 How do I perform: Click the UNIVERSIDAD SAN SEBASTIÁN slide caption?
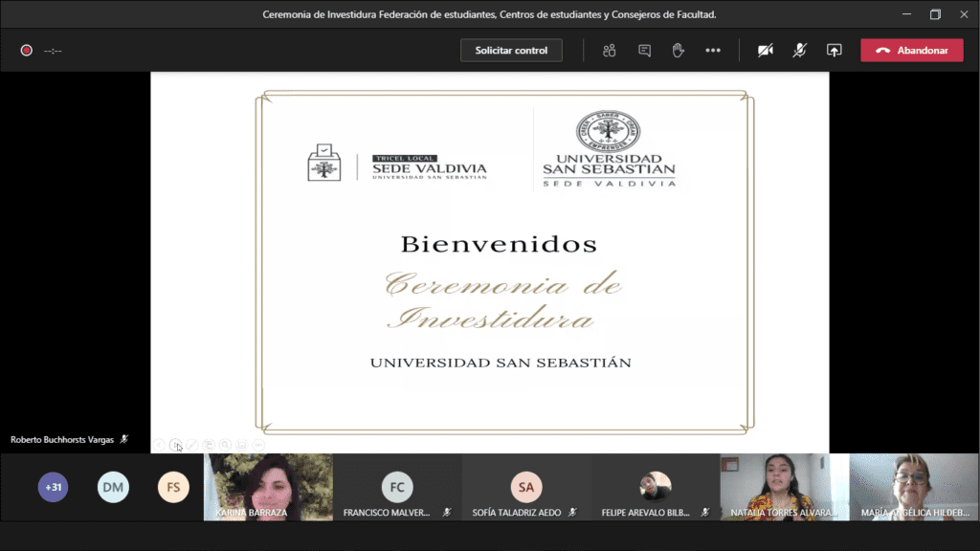coord(501,363)
